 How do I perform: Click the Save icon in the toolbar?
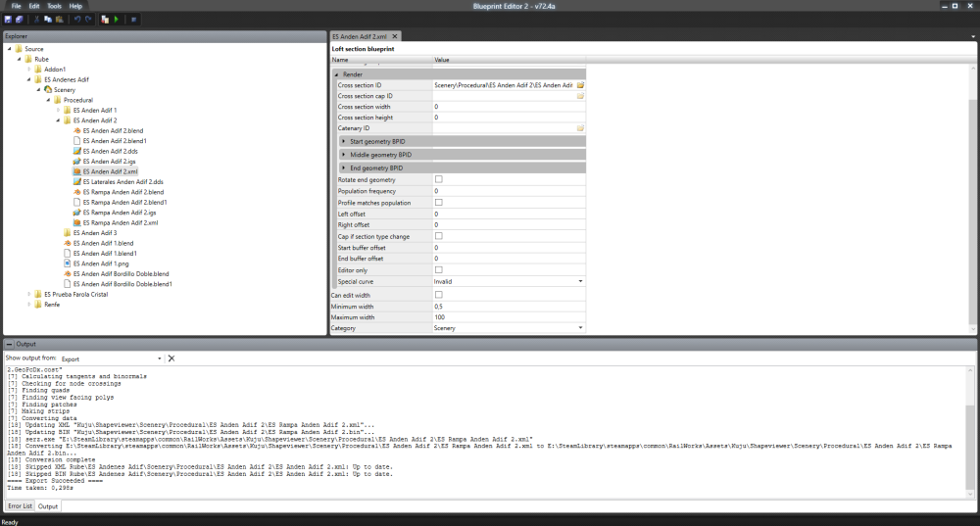click(8, 19)
